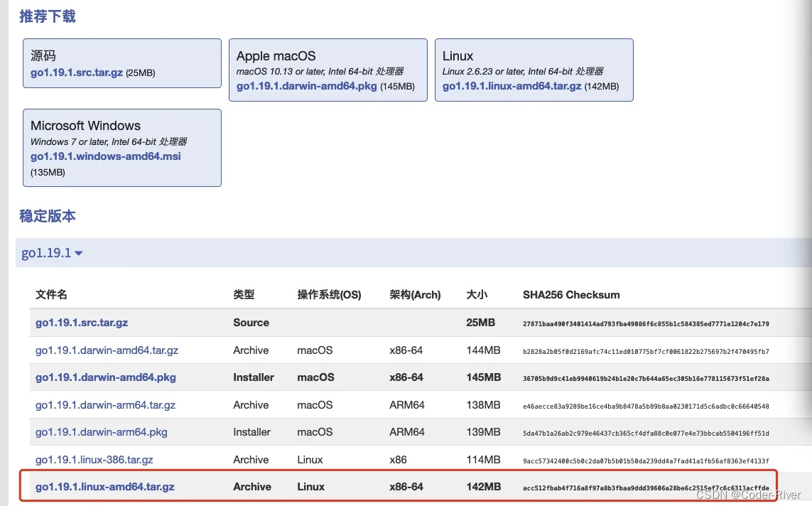Collapse the go1.19.1 version section arrow
812x506 pixels.
tap(79, 253)
